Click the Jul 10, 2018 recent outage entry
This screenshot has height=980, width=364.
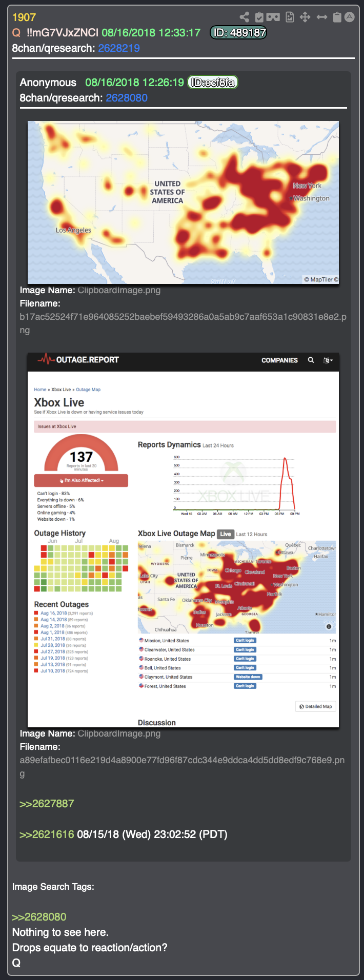61,671
